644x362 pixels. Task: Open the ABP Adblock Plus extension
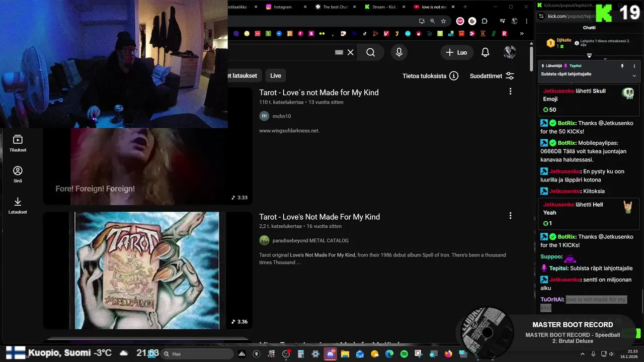[x=460, y=21]
